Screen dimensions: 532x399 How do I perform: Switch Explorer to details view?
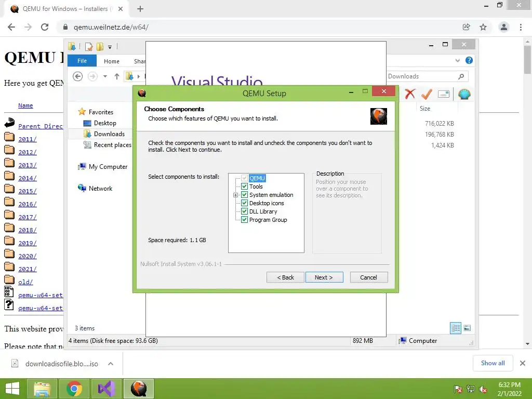(x=456, y=328)
